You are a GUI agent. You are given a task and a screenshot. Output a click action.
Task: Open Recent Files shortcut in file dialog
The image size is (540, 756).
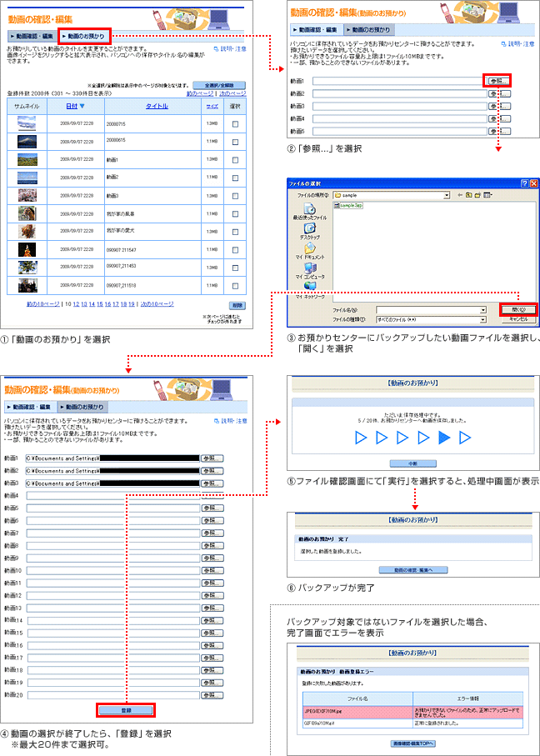coord(309,211)
